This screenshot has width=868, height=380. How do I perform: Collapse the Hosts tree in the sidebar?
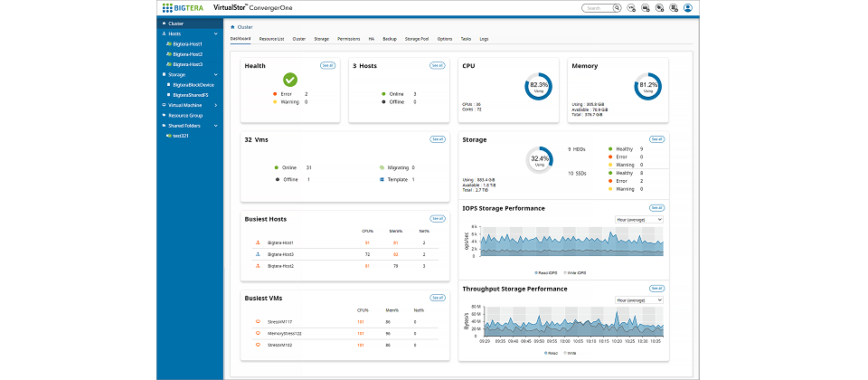(x=215, y=33)
